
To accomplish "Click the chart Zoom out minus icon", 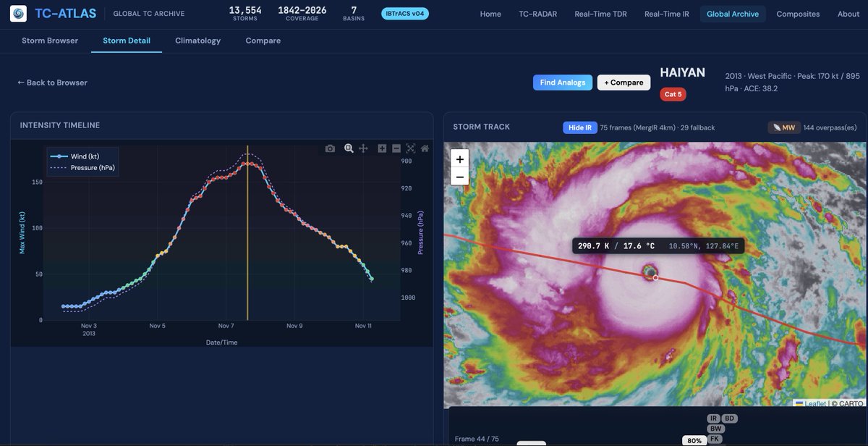I will click(x=396, y=148).
